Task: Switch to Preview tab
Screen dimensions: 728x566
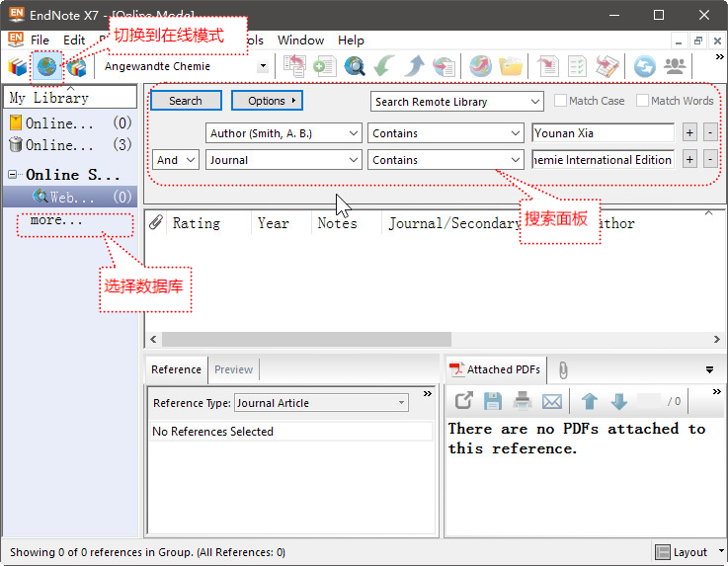Action: pyautogui.click(x=233, y=369)
